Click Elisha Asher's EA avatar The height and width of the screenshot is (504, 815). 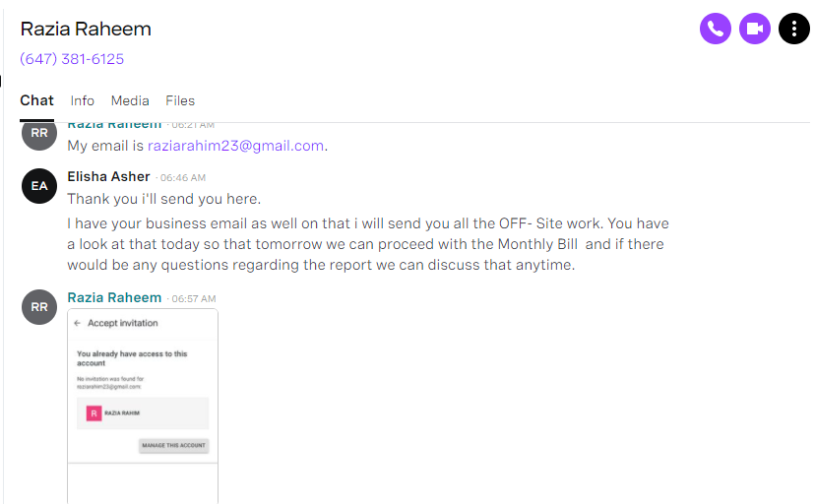(39, 186)
